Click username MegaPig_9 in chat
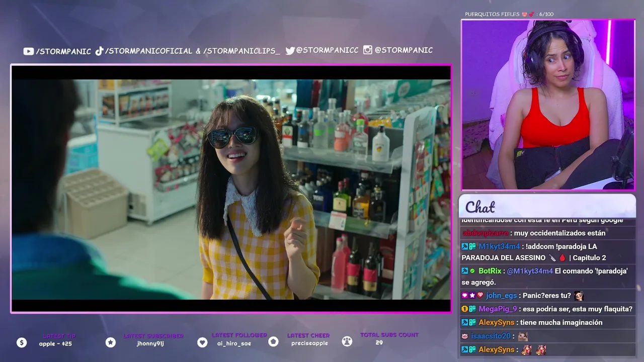The height and width of the screenshot is (362, 644). [x=498, y=309]
